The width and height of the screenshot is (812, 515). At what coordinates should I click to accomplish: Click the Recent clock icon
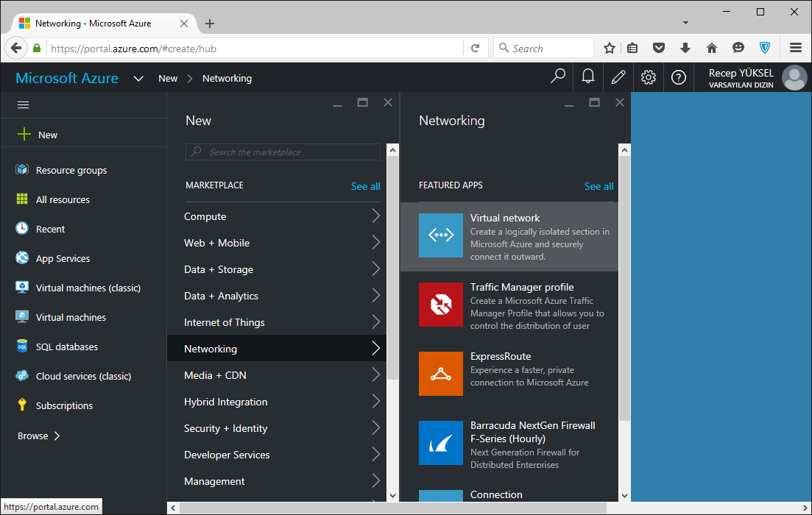22,228
